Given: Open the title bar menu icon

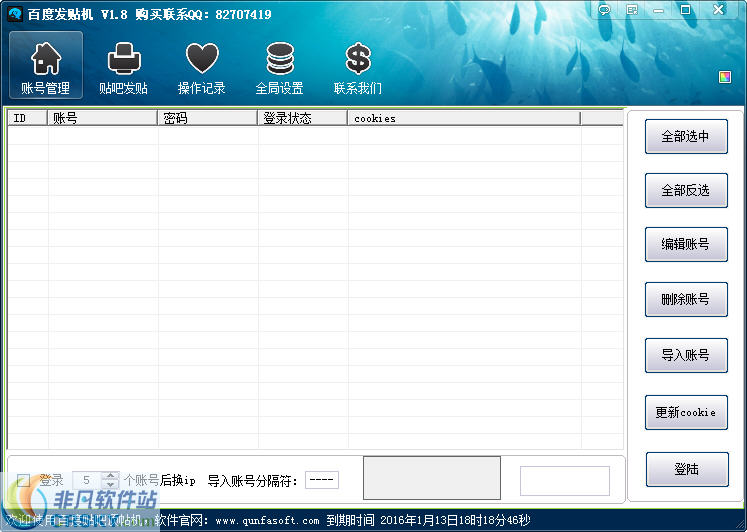Looking at the screenshot, I should 632,10.
